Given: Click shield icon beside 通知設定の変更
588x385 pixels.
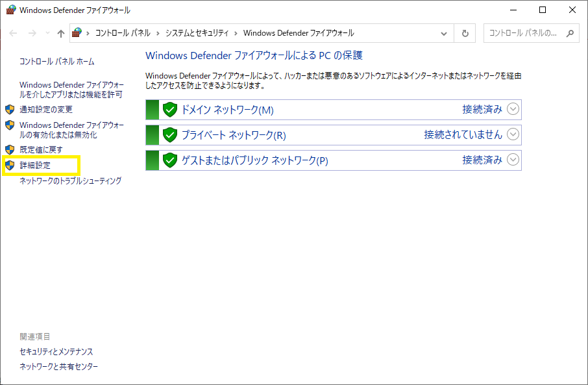Looking at the screenshot, I should (x=10, y=110).
